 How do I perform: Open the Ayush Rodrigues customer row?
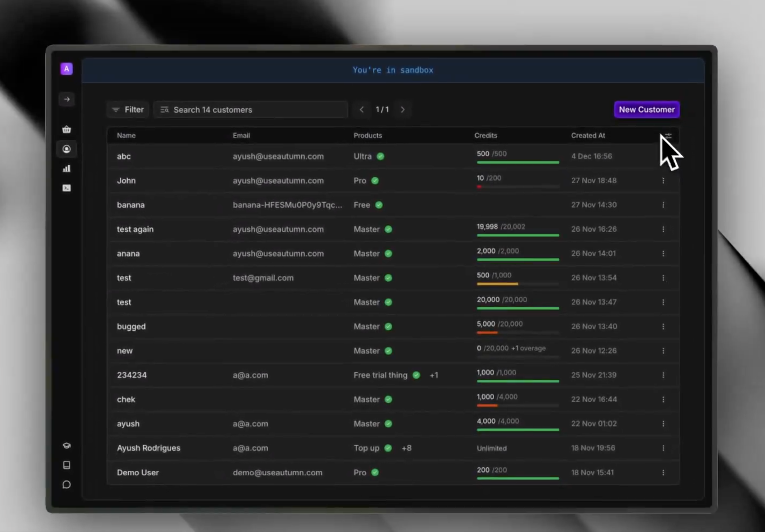[x=149, y=448]
